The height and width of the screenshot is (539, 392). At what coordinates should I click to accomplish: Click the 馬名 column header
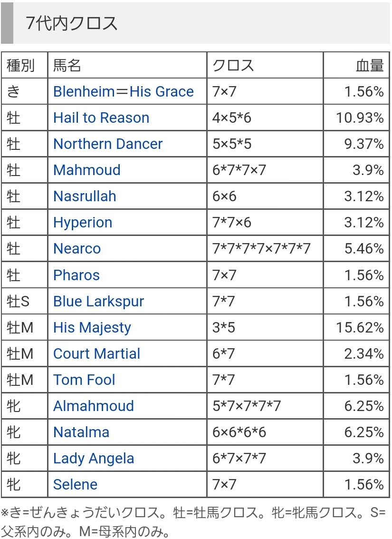67,65
